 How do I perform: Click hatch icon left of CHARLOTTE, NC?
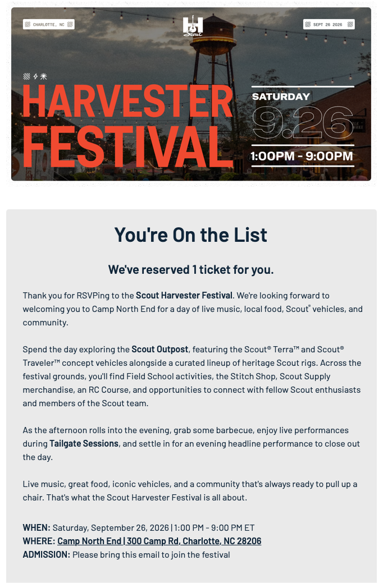click(28, 24)
